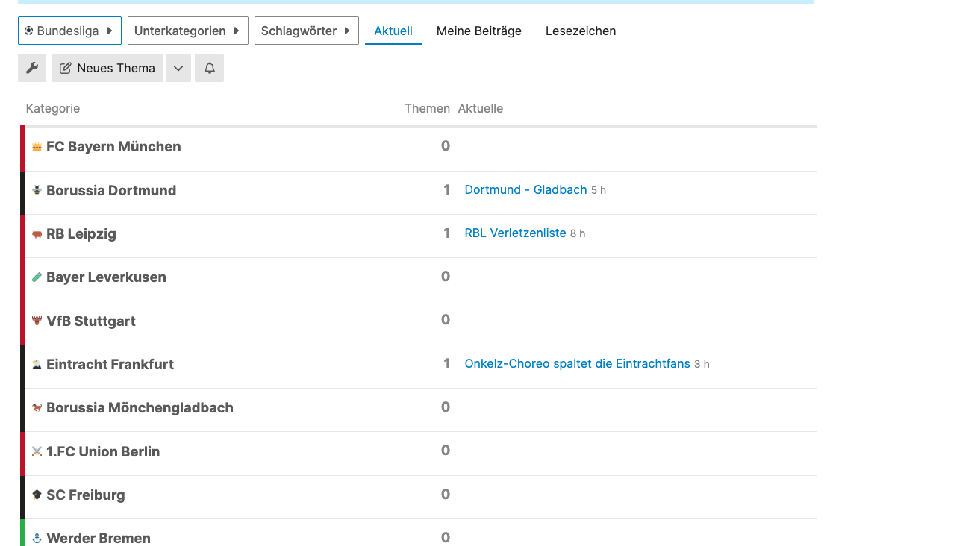Click the Kategorie column header
This screenshot has width=980, height=546.
[53, 108]
